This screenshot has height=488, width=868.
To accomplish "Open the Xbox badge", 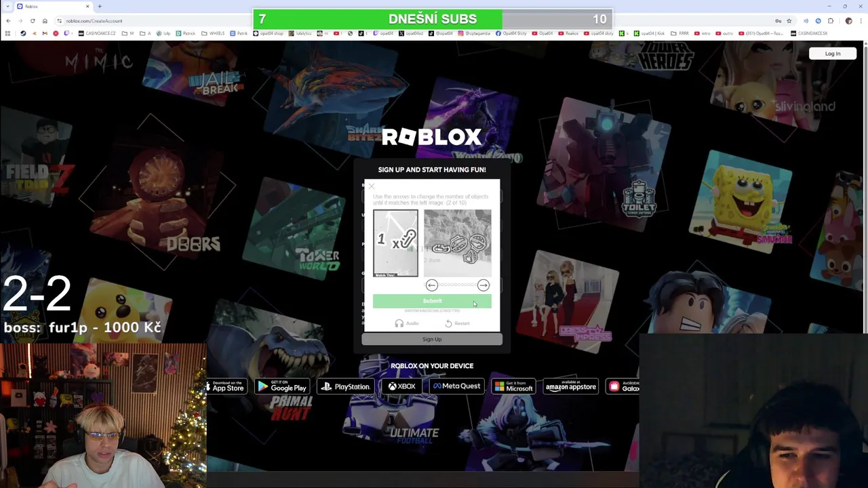I will (x=401, y=386).
